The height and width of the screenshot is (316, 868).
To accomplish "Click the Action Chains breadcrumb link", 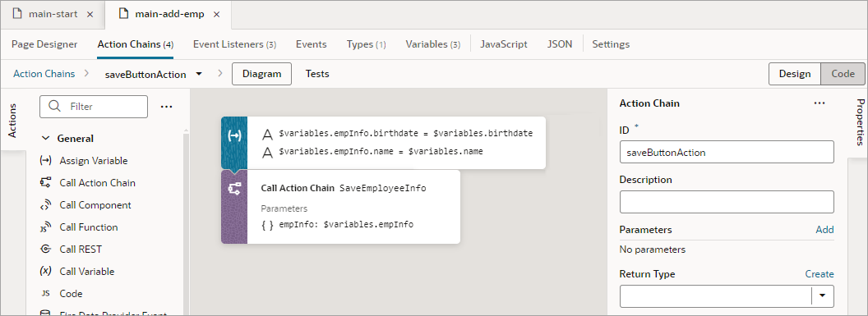I will (x=44, y=74).
